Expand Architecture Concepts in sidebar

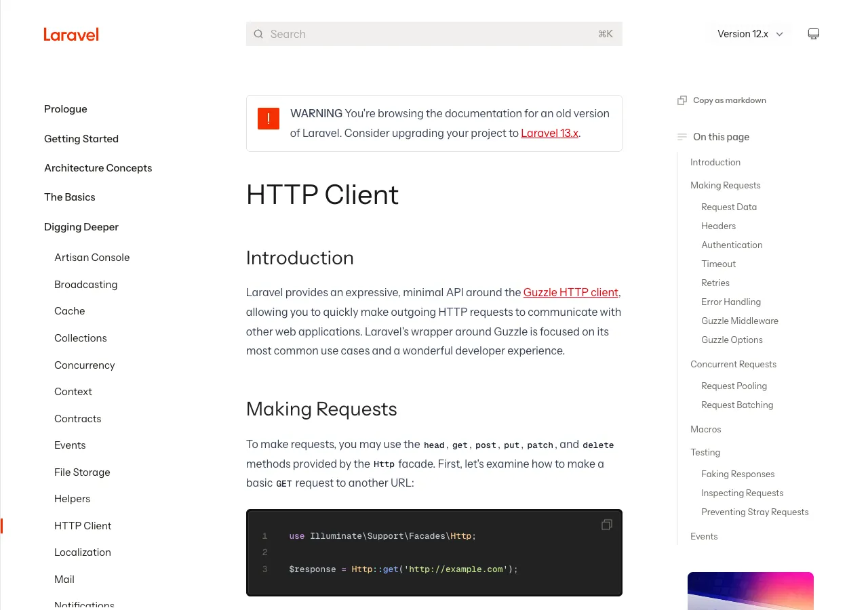98,168
